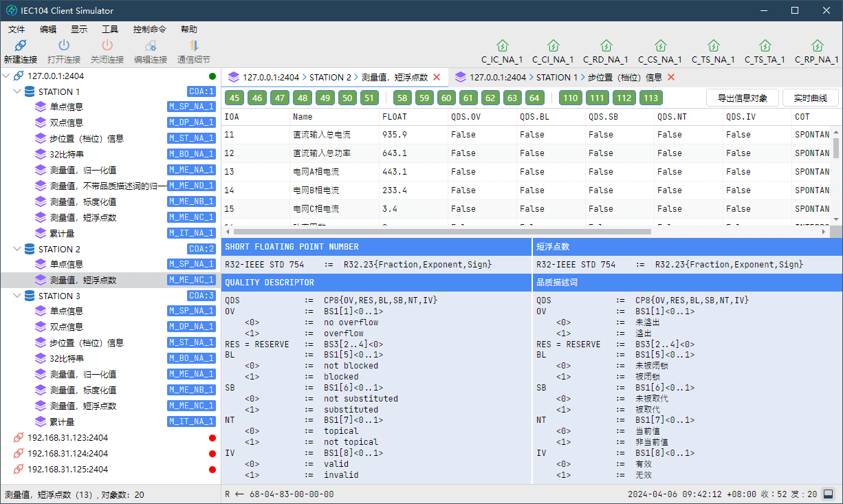Click the 实时曲线 button

coord(810,98)
